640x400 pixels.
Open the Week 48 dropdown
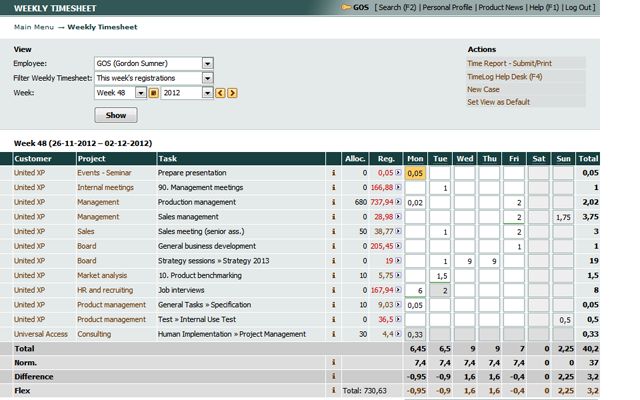pos(140,93)
